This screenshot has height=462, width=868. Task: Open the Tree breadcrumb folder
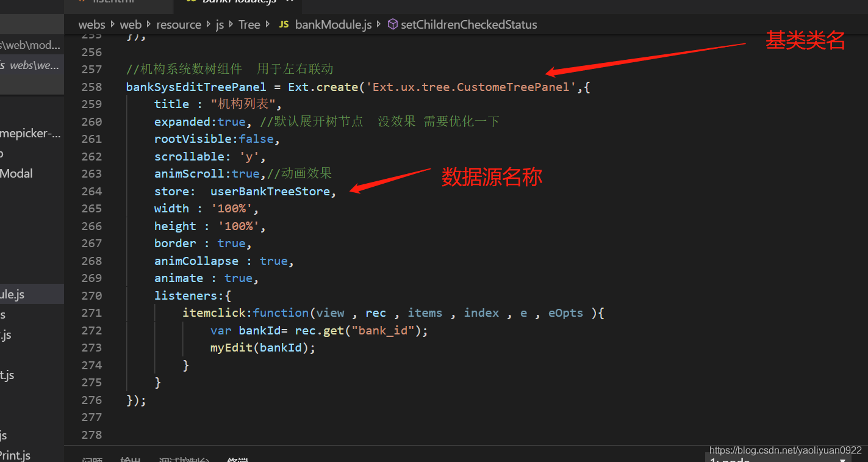(249, 24)
